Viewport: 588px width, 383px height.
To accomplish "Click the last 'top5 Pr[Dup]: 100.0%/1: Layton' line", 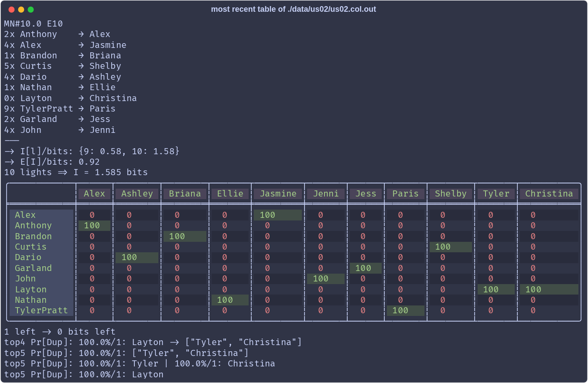I will 84,374.
